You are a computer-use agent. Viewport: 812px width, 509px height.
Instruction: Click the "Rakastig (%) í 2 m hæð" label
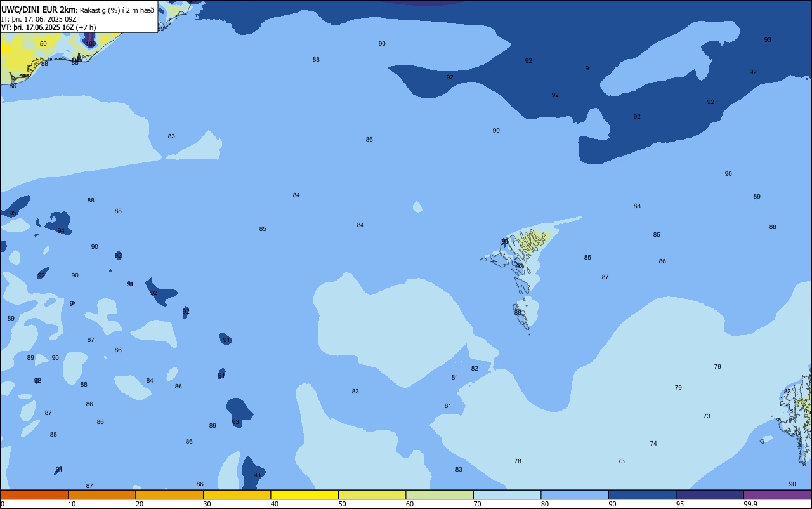click(x=117, y=10)
